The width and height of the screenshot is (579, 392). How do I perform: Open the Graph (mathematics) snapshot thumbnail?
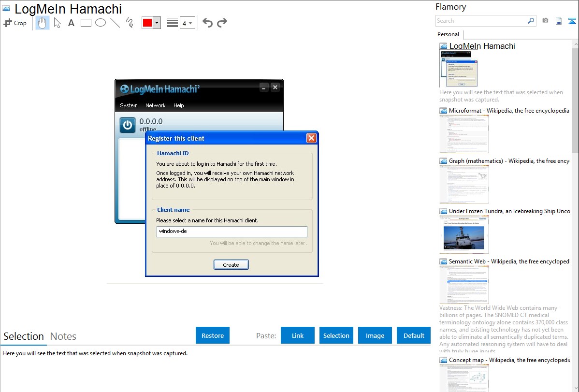464,184
